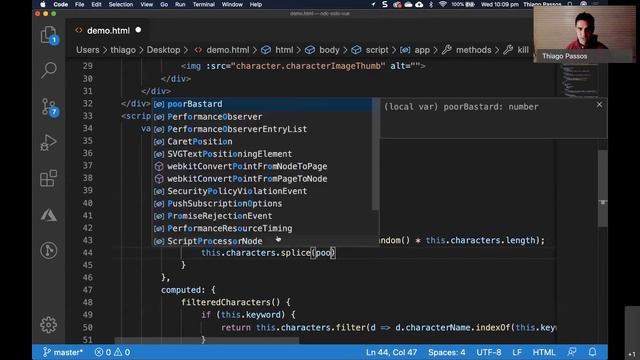Screen dimensions: 640x360
Task: Select PushSubscriptionOptions suggestion
Action: click(x=262, y=203)
